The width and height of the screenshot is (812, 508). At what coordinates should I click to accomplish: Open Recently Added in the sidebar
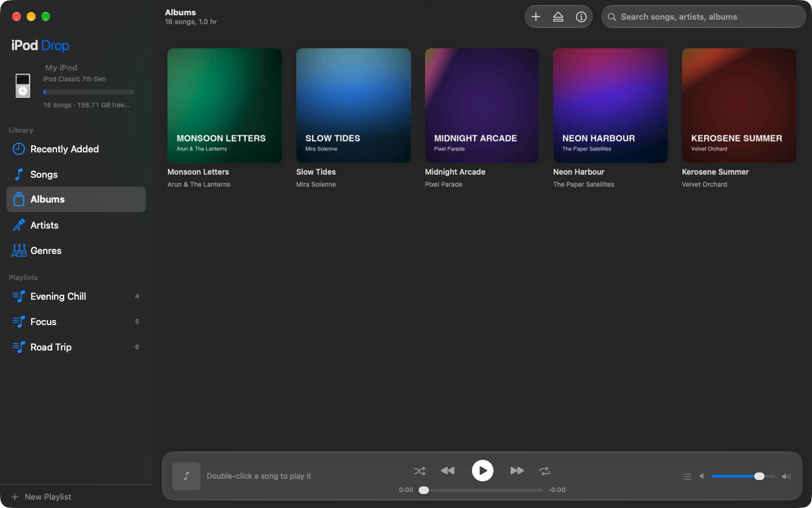point(76,149)
